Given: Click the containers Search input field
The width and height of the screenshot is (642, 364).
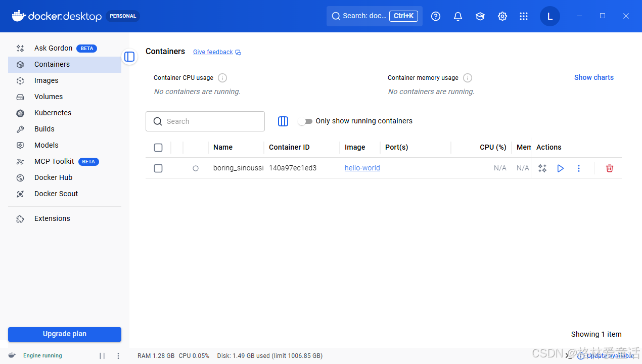Looking at the screenshot, I should 205,121.
